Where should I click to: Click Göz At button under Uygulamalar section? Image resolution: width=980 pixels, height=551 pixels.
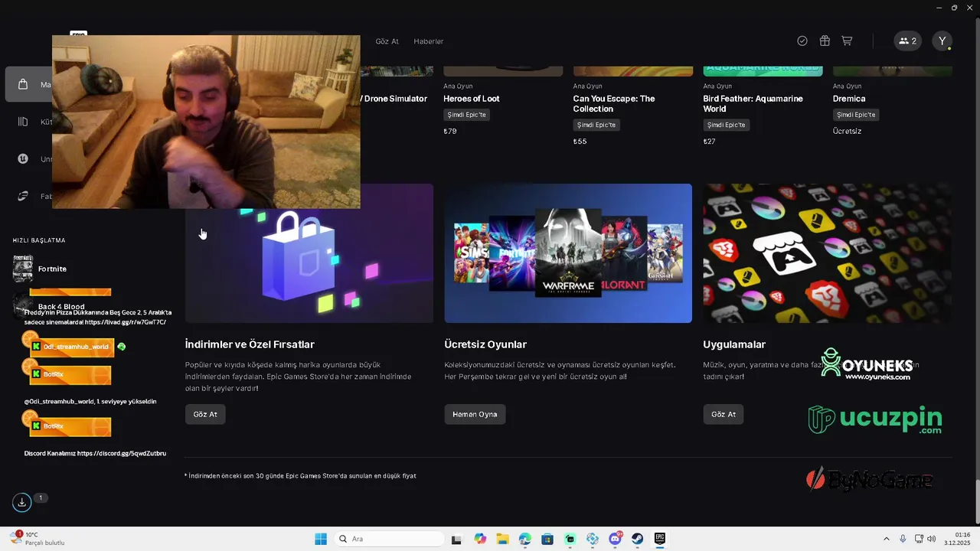coord(724,414)
